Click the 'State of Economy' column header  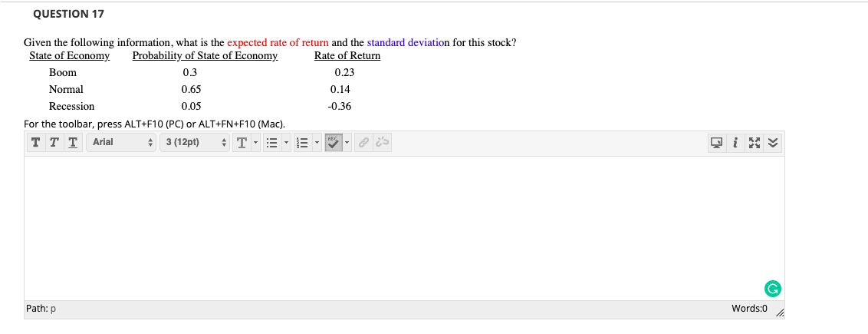[x=69, y=56]
